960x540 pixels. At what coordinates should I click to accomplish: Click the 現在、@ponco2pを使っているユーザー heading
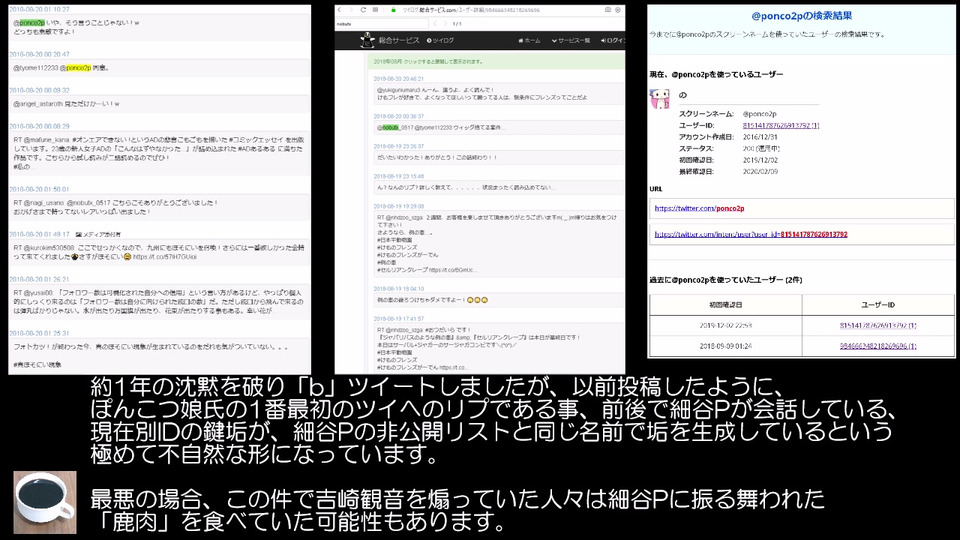[x=716, y=74]
